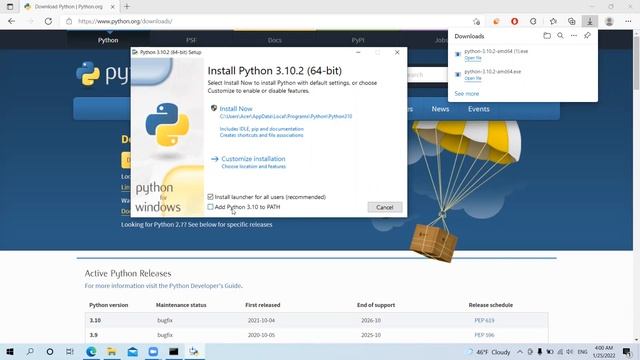Reload the python.org page

[48, 21]
